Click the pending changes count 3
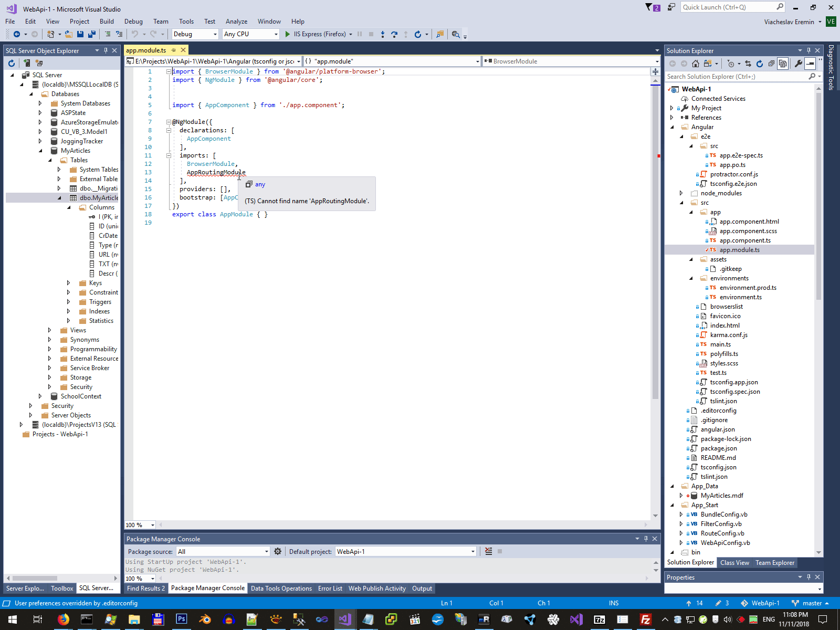Image resolution: width=840 pixels, height=630 pixels. tap(721, 603)
